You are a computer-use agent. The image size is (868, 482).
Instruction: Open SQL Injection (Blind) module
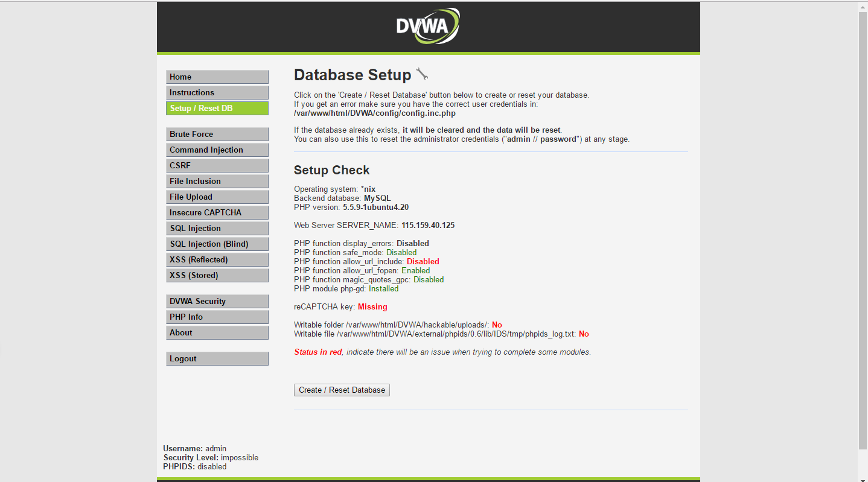[217, 244]
